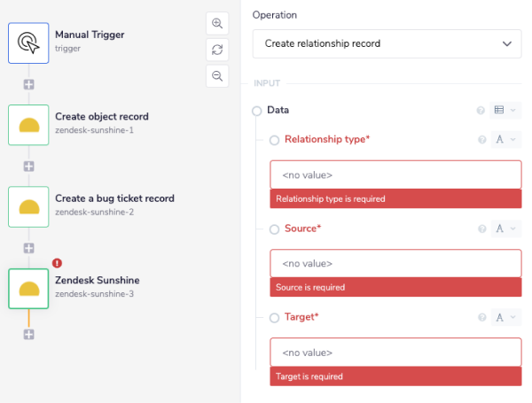The image size is (532, 403).
Task: Open the Data type selector dropdown
Action: point(505,111)
